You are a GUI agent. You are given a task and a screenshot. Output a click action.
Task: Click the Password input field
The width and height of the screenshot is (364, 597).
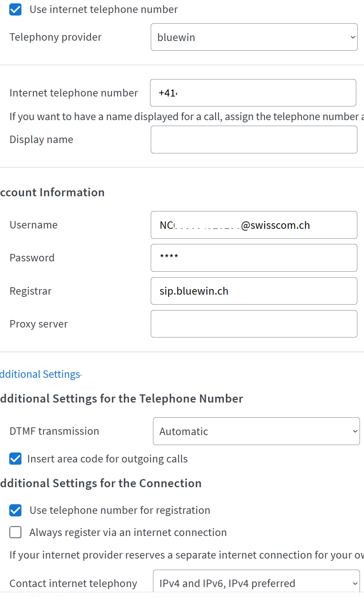(254, 258)
